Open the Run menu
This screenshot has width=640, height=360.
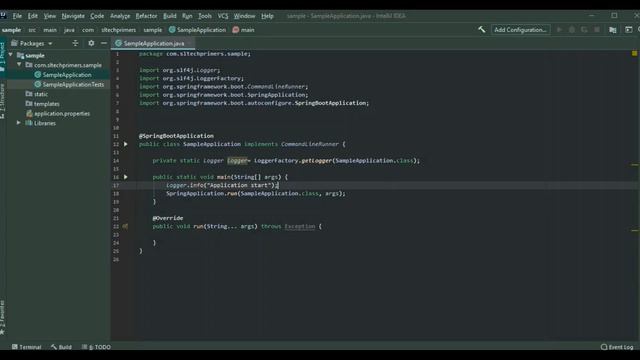tap(187, 16)
